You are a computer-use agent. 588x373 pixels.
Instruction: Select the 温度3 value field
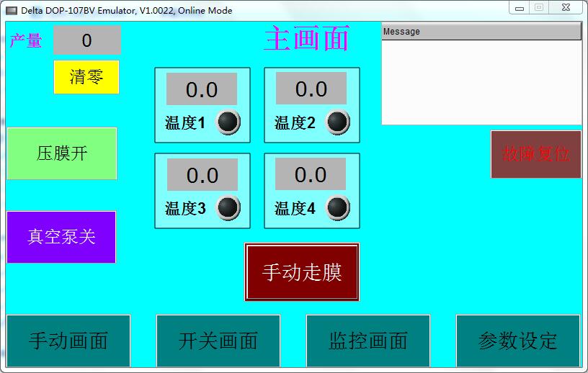(x=202, y=175)
